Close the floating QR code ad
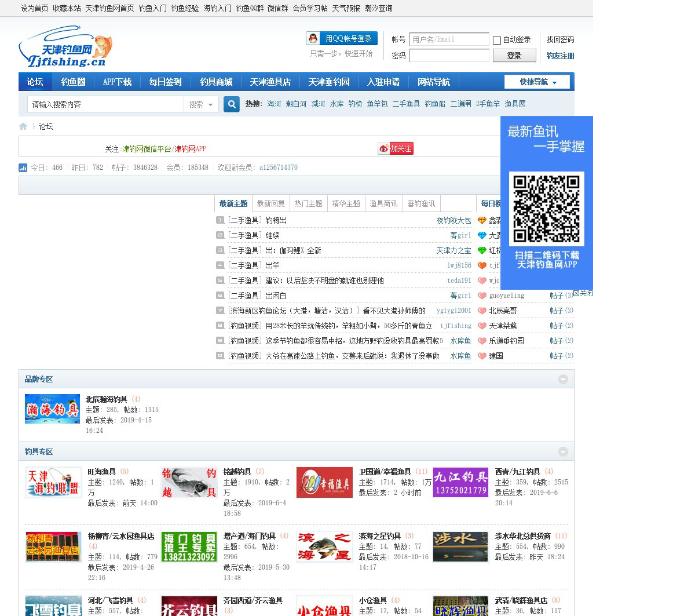The image size is (695, 616). (x=583, y=293)
